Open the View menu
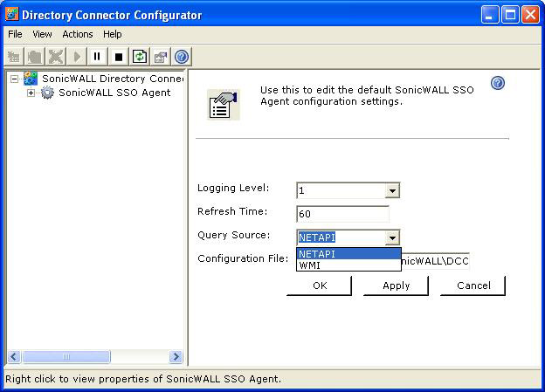 [x=42, y=34]
